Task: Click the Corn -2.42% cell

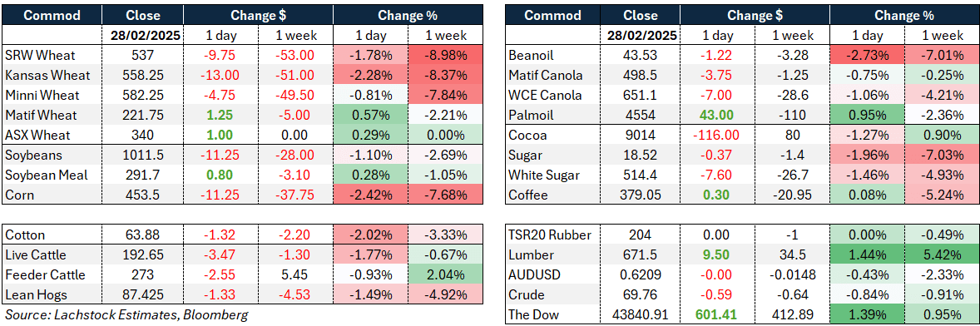Action: [x=370, y=195]
